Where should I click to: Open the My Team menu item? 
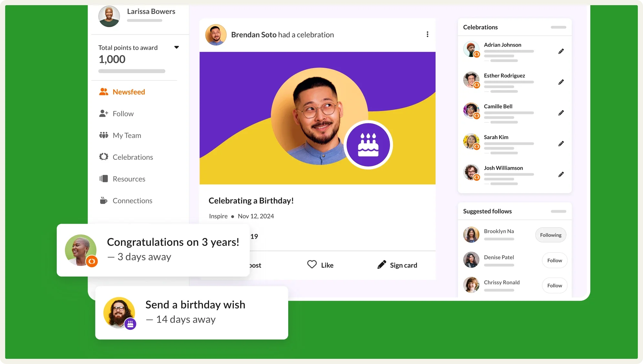point(127,136)
